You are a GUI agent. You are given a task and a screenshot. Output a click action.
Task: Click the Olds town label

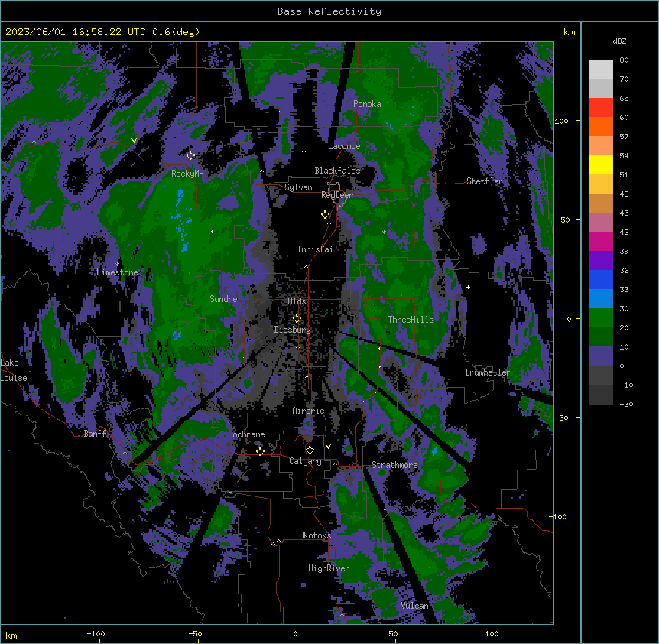point(297,301)
